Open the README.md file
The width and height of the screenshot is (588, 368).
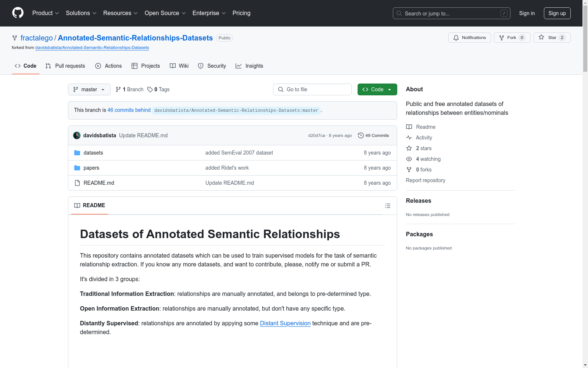(99, 183)
